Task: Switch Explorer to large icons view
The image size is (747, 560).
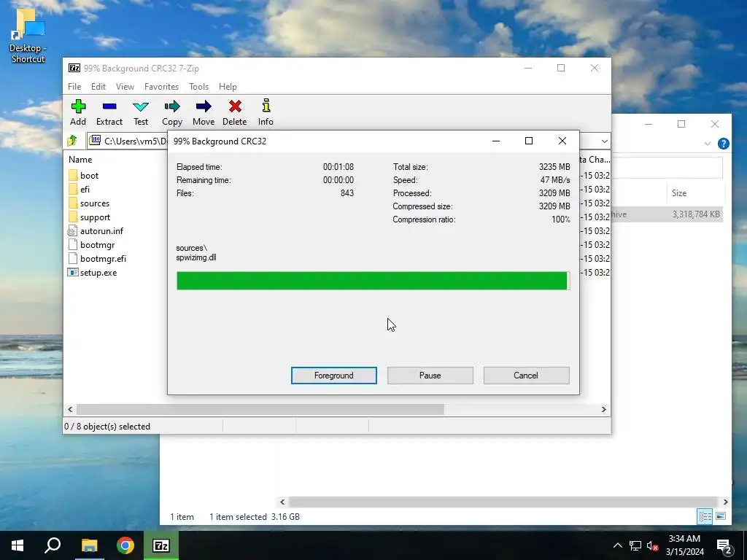Action: click(x=721, y=516)
